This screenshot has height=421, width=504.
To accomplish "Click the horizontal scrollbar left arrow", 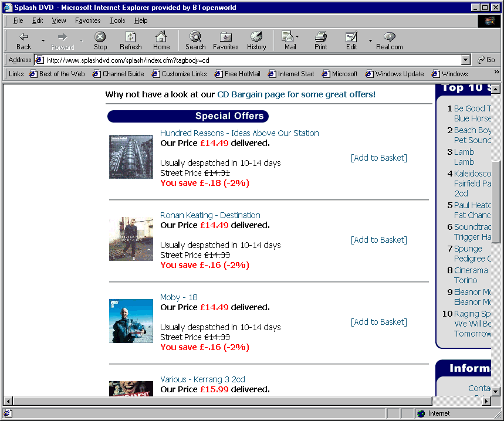I will 8,400.
